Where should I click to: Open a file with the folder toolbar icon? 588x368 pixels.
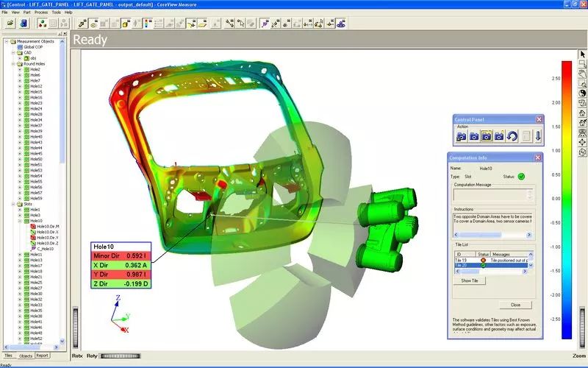[10, 24]
